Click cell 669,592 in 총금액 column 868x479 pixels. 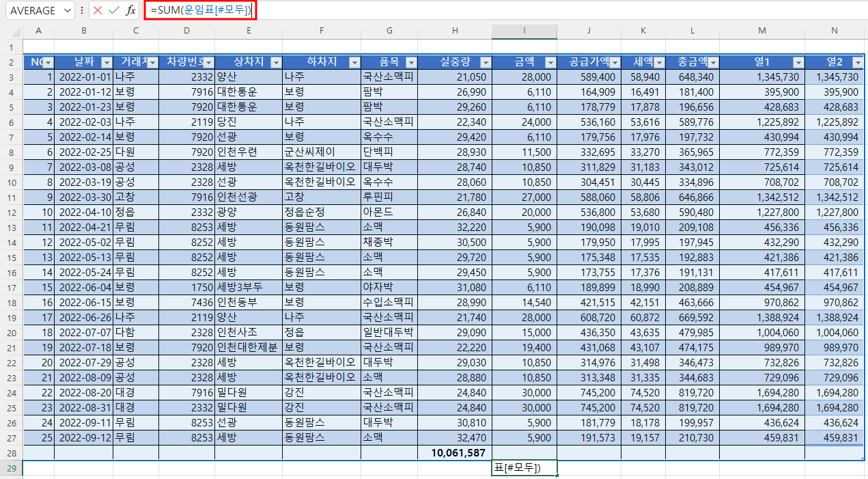pyautogui.click(x=692, y=318)
